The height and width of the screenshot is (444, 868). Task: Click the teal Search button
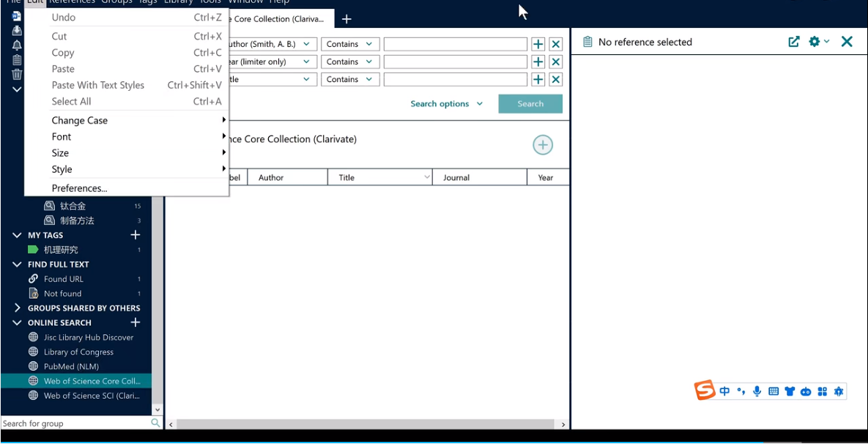pos(530,104)
